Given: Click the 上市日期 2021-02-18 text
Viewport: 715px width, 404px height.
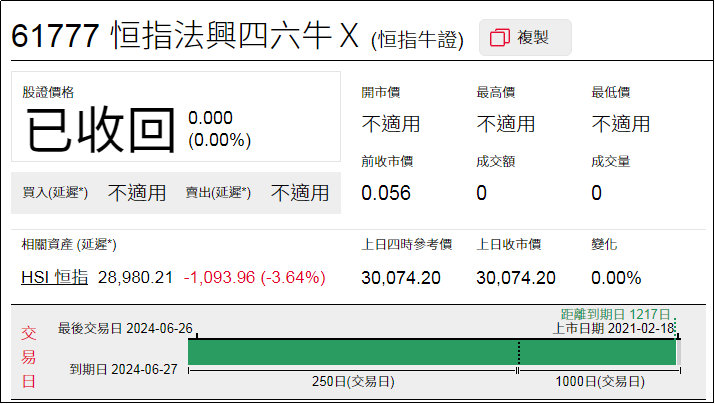Looking at the screenshot, I should (x=613, y=328).
